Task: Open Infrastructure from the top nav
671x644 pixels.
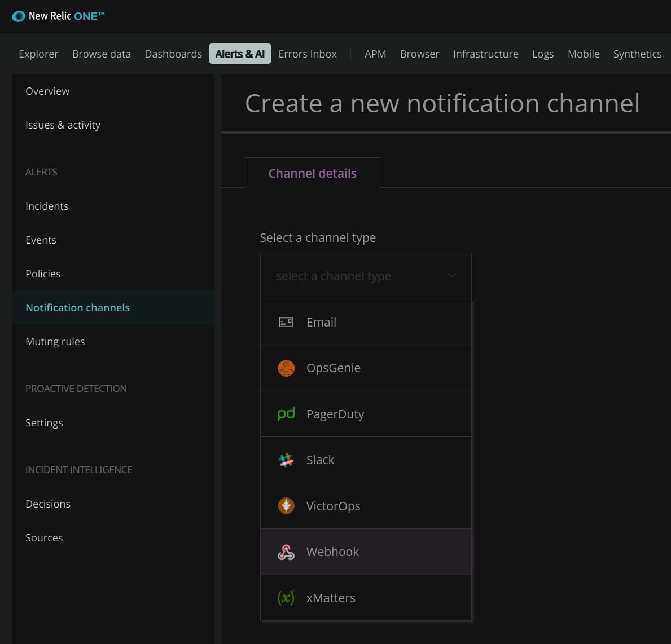Action: tap(486, 54)
